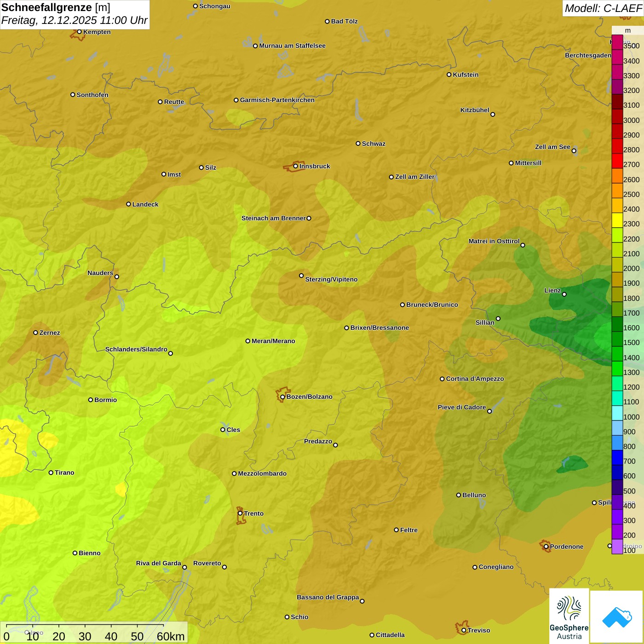The height and width of the screenshot is (644, 644).
Task: Click the Kempten city marker
Action: tap(79, 32)
